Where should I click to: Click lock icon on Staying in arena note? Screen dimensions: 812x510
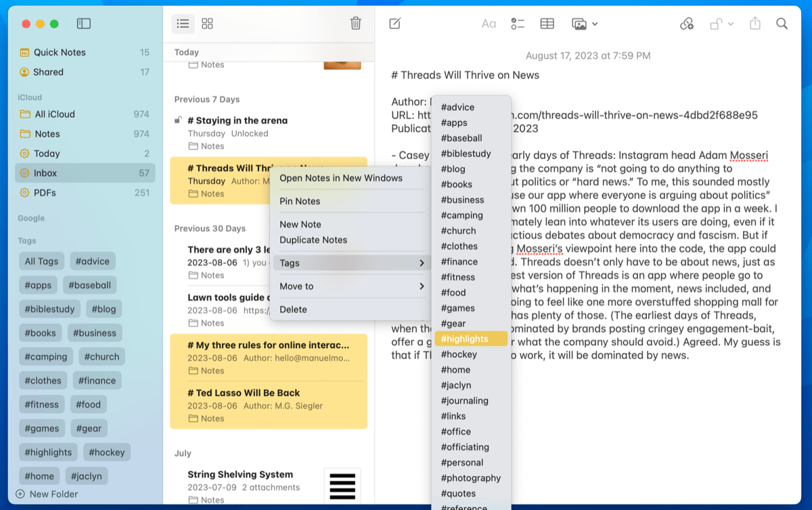pyautogui.click(x=178, y=121)
